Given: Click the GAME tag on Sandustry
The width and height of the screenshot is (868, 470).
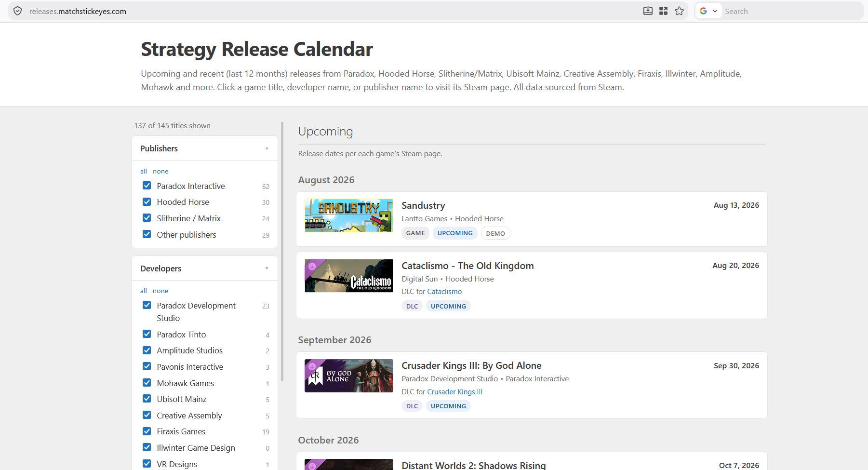Looking at the screenshot, I should 415,233.
